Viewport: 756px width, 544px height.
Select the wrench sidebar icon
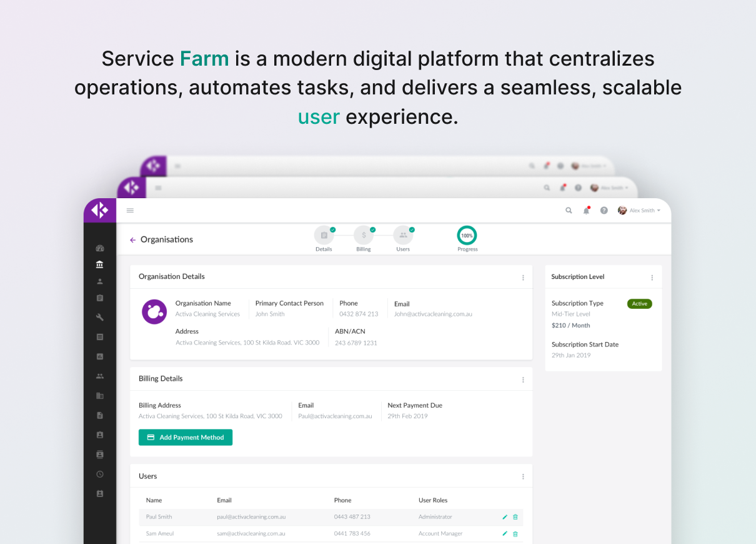[100, 318]
